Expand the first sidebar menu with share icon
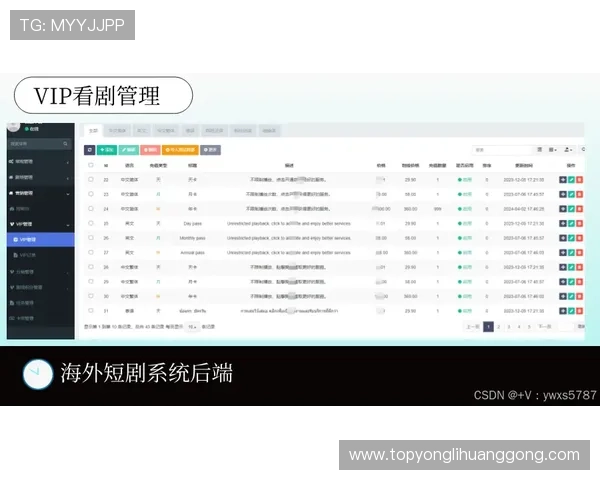Image resolution: width=600 pixels, height=480 pixels. 41,162
